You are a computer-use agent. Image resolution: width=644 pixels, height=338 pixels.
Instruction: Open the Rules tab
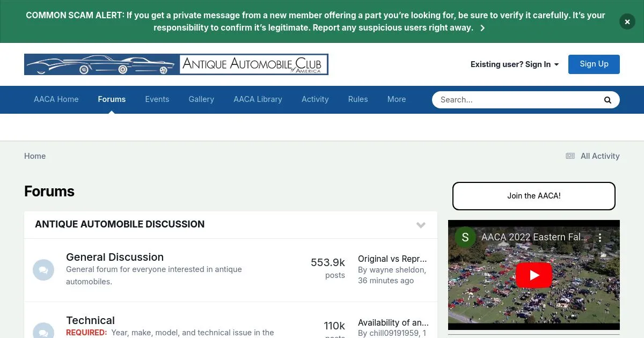tap(358, 99)
